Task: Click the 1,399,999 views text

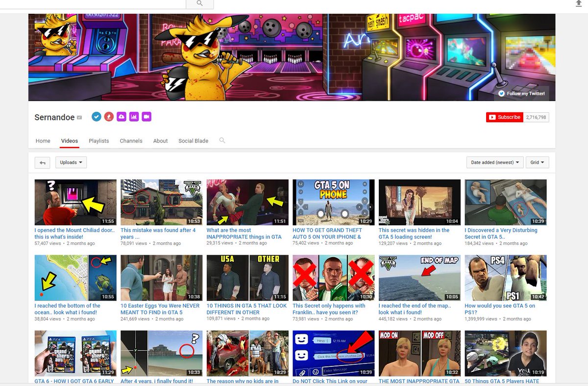Action: click(483, 319)
